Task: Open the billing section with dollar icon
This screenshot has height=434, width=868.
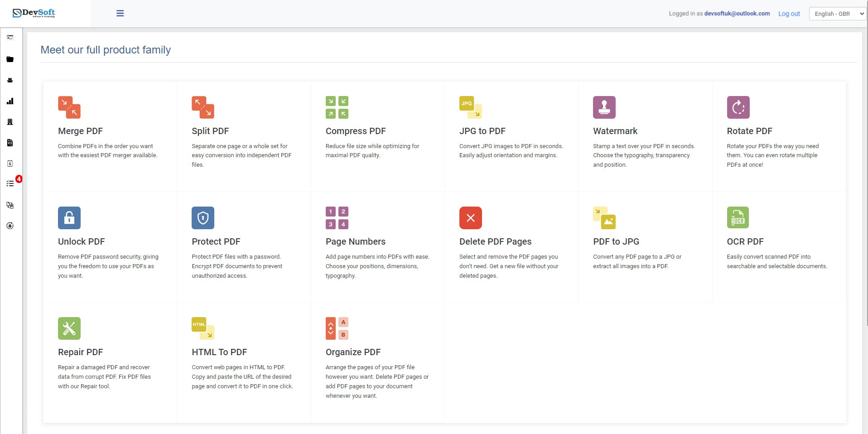Action: pos(10,164)
